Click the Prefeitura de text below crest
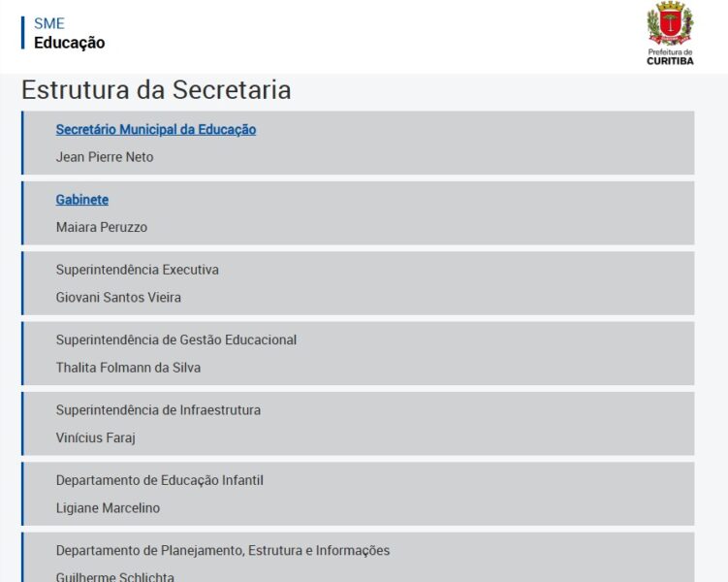The image size is (728, 582). pos(670,51)
